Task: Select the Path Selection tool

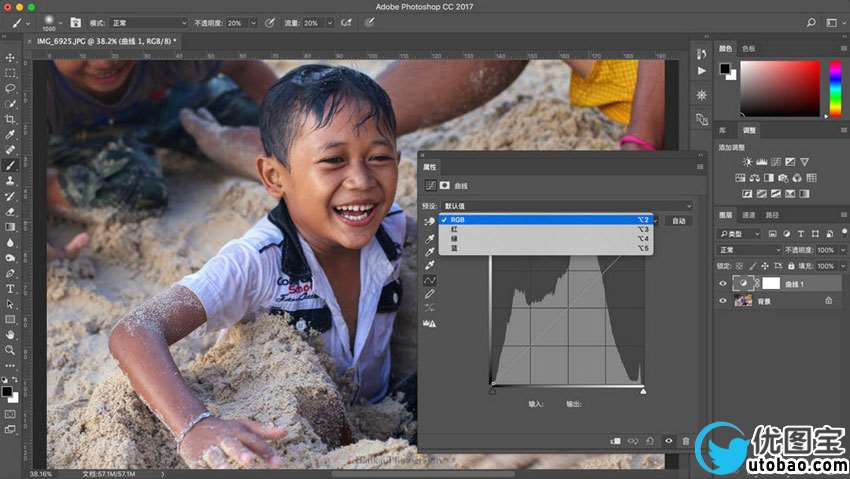Action: (x=10, y=304)
